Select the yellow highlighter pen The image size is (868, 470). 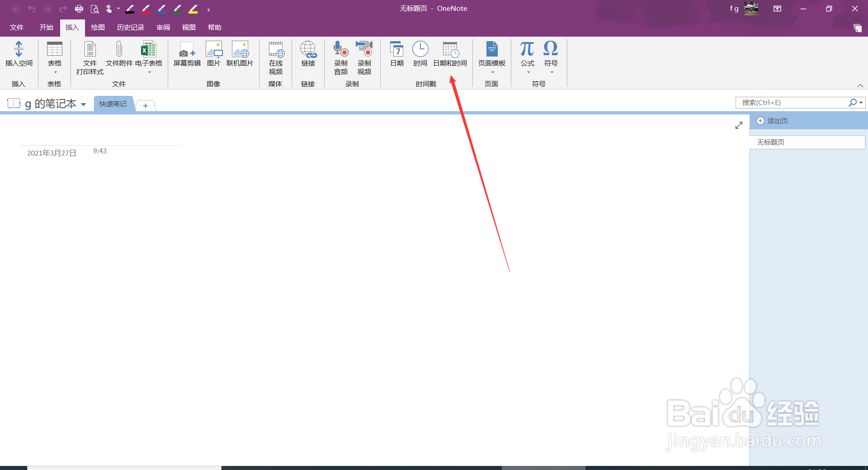click(x=193, y=9)
